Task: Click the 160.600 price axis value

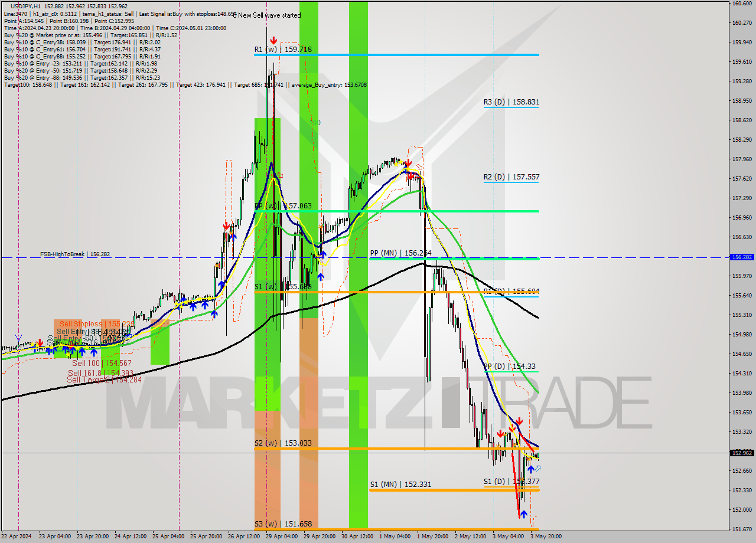Action: click(742, 4)
